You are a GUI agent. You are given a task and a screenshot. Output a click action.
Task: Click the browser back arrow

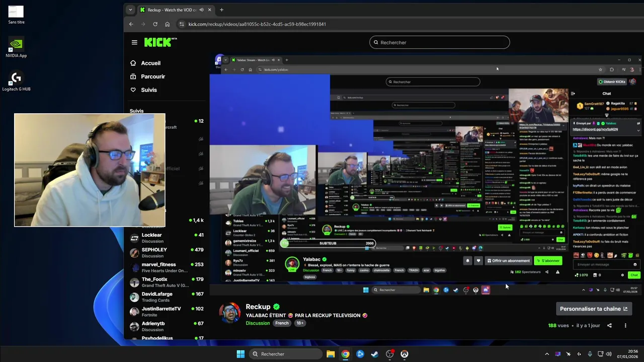131,24
